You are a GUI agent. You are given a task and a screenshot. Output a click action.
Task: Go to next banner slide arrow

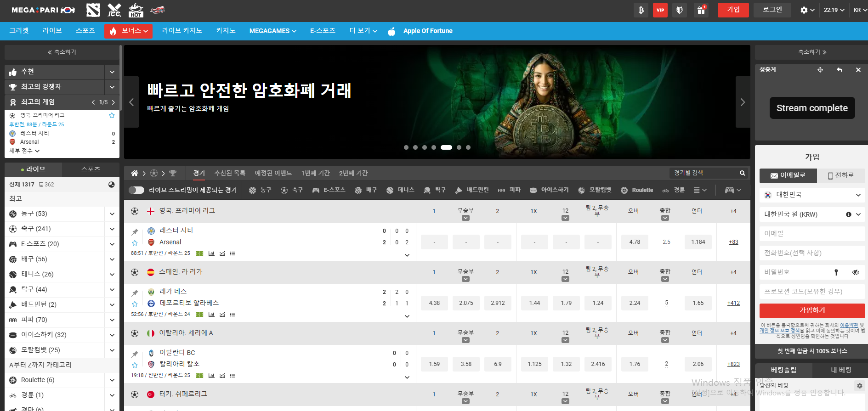point(743,102)
